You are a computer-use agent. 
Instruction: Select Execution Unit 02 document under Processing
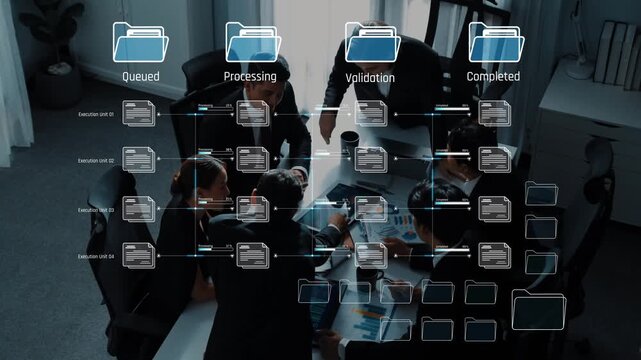tap(253, 160)
